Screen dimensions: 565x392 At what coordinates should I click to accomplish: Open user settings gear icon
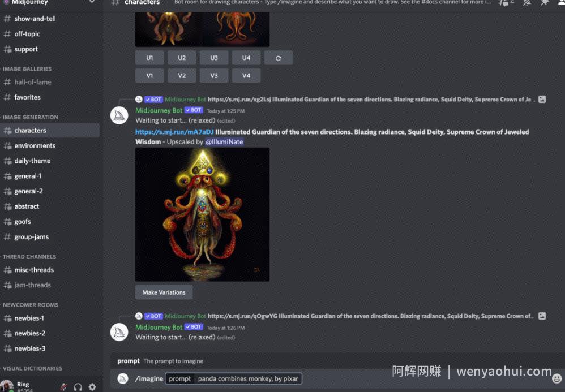pos(93,387)
